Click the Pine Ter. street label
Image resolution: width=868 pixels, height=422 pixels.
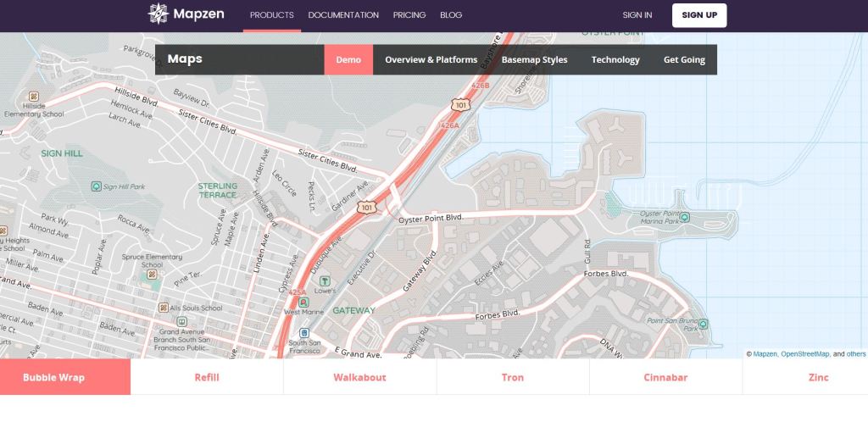(187, 278)
